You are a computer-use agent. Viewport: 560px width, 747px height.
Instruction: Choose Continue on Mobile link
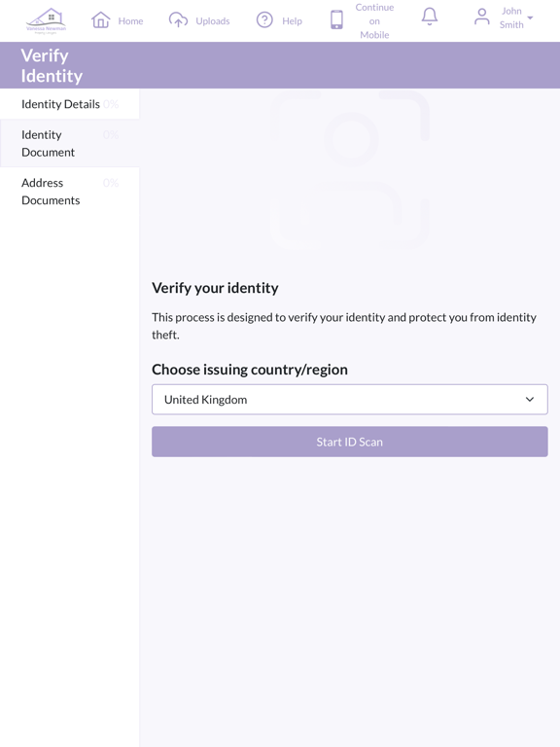tap(374, 21)
